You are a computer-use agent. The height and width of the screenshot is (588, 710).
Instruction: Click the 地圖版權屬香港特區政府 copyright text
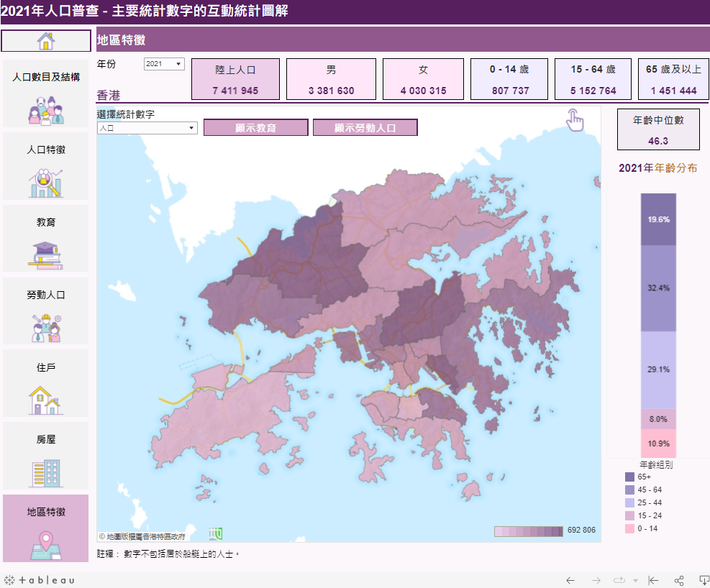coord(142,536)
